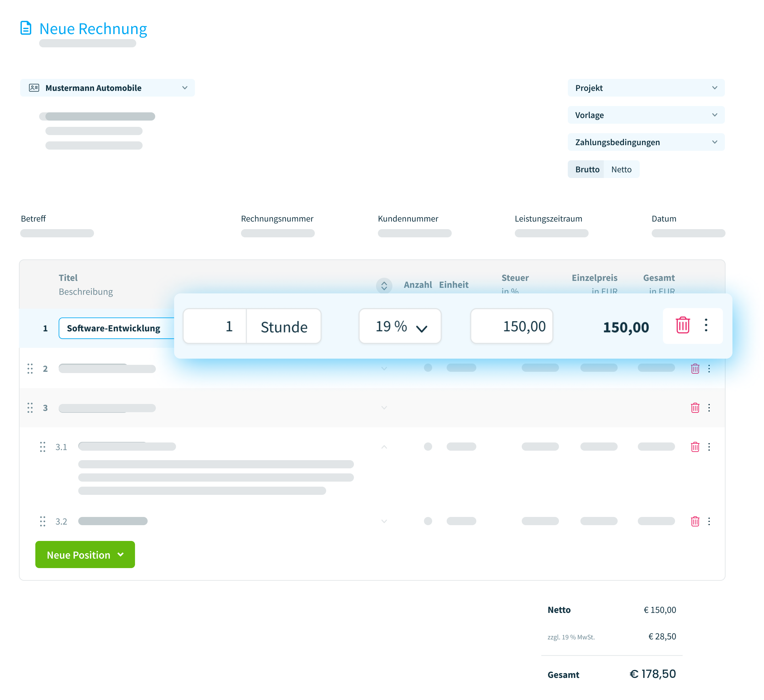Screen dimensions: 764x700
Task: Click the Titel column header
Action: (68, 278)
